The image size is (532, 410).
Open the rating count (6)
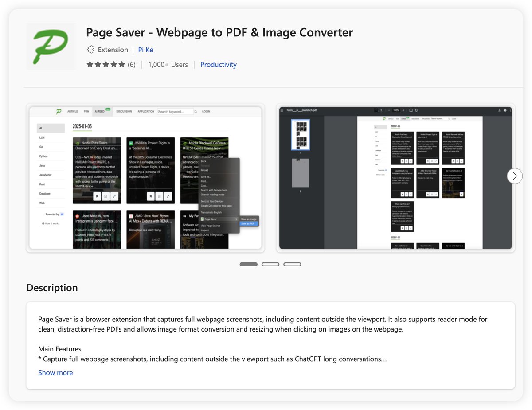(x=132, y=65)
